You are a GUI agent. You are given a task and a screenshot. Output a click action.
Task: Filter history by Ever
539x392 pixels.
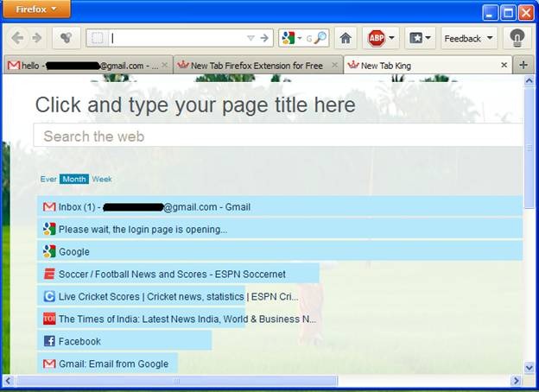coord(48,179)
